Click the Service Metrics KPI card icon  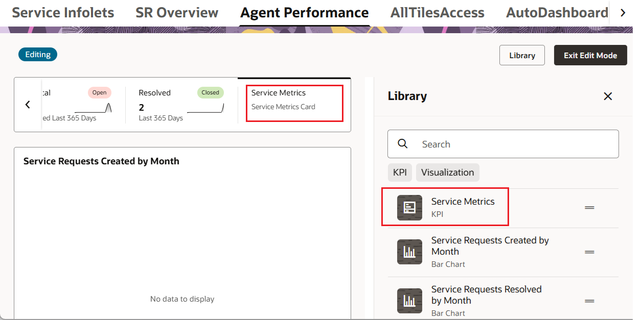[410, 208]
